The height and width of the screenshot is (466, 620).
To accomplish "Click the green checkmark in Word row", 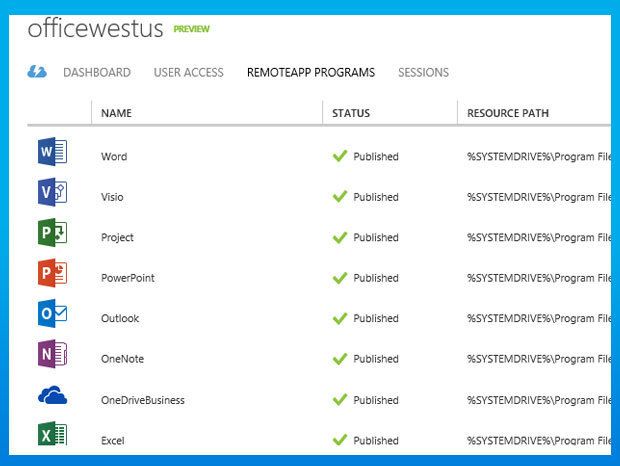I will pos(340,156).
